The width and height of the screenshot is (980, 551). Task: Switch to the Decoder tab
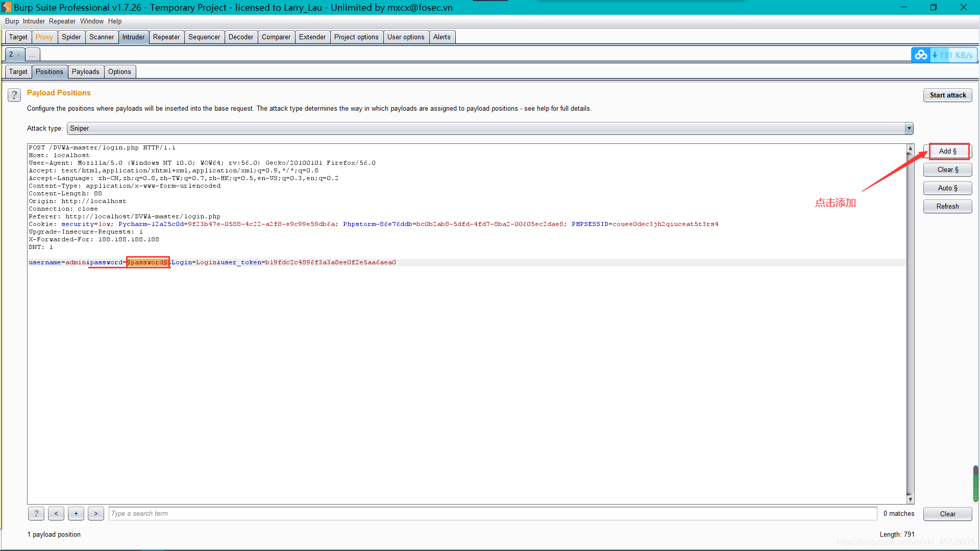coord(241,37)
